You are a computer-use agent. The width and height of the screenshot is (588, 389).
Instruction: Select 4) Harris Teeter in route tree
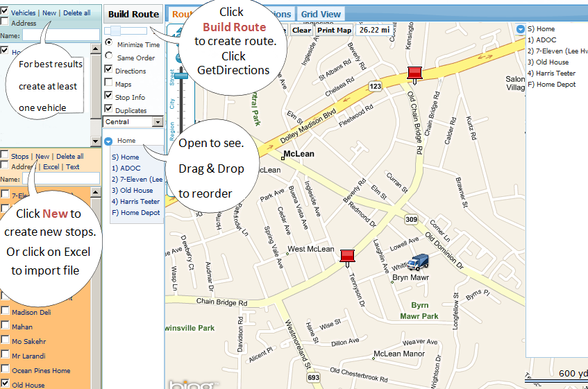tap(135, 201)
